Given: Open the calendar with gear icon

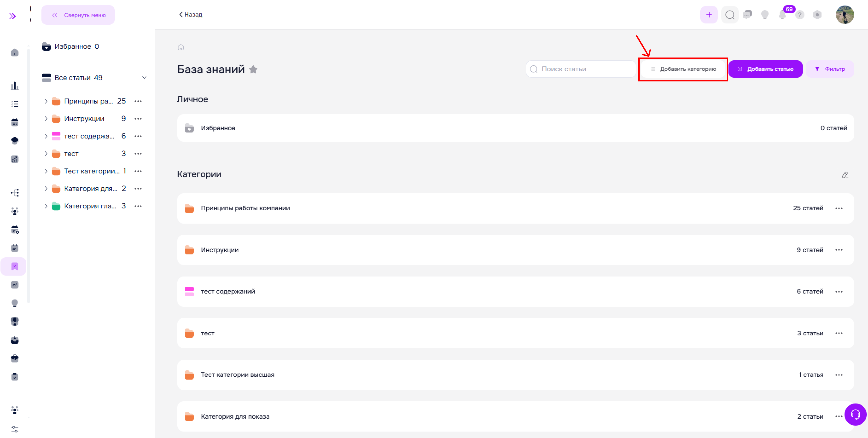Looking at the screenshot, I should [x=15, y=230].
